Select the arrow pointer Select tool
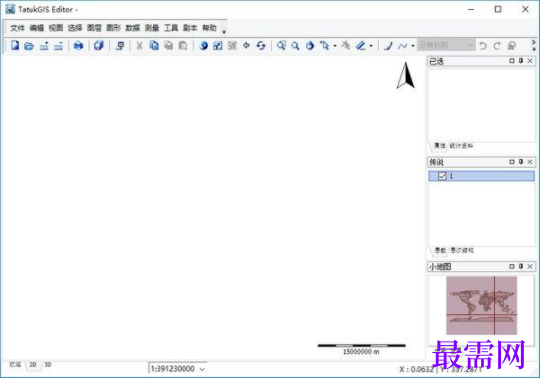 (325, 45)
